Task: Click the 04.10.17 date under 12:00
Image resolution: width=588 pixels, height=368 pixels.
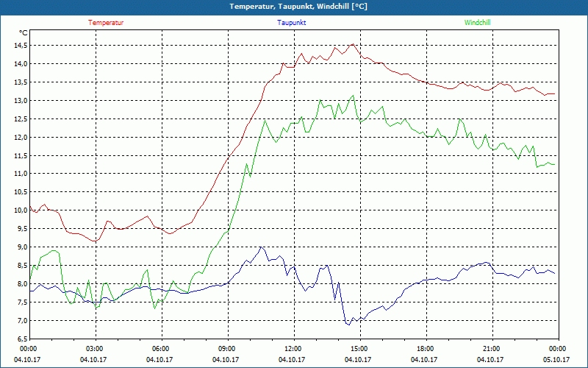Action: click(292, 360)
